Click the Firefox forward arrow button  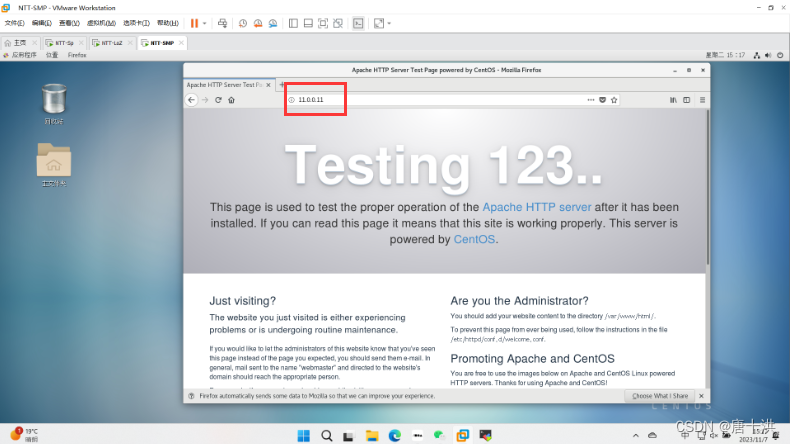pyautogui.click(x=205, y=100)
